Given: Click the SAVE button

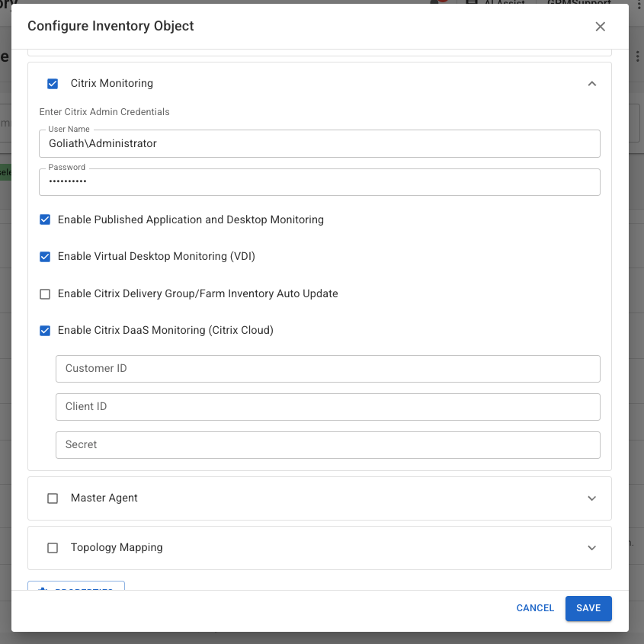Looking at the screenshot, I should (588, 608).
